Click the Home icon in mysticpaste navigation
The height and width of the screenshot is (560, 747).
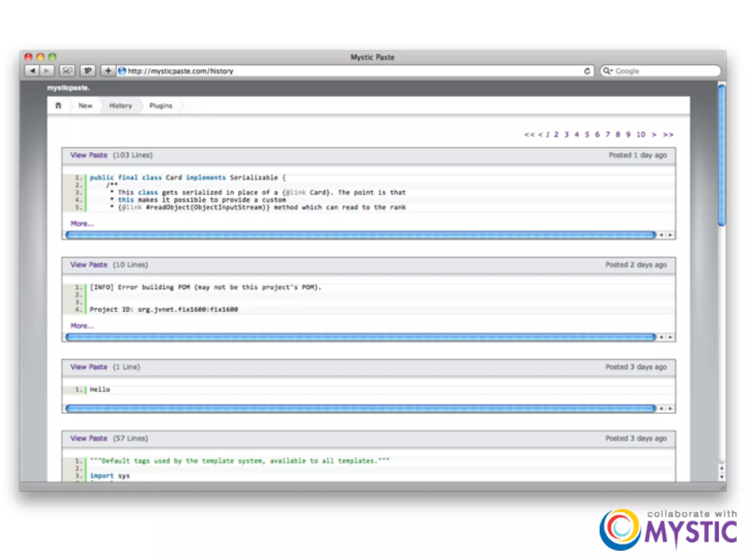pyautogui.click(x=58, y=106)
